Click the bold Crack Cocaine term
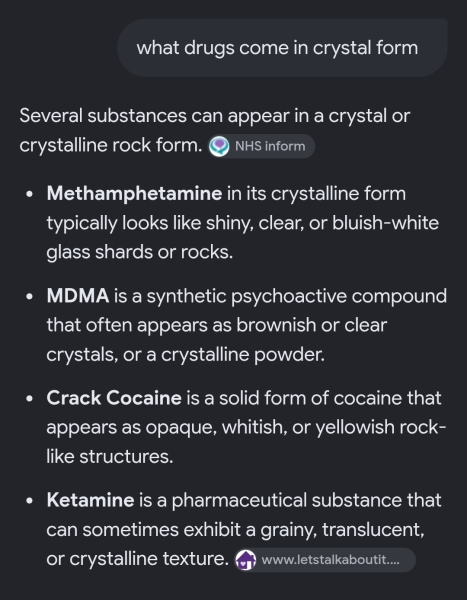Image resolution: width=467 pixels, height=600 pixels. 114,398
